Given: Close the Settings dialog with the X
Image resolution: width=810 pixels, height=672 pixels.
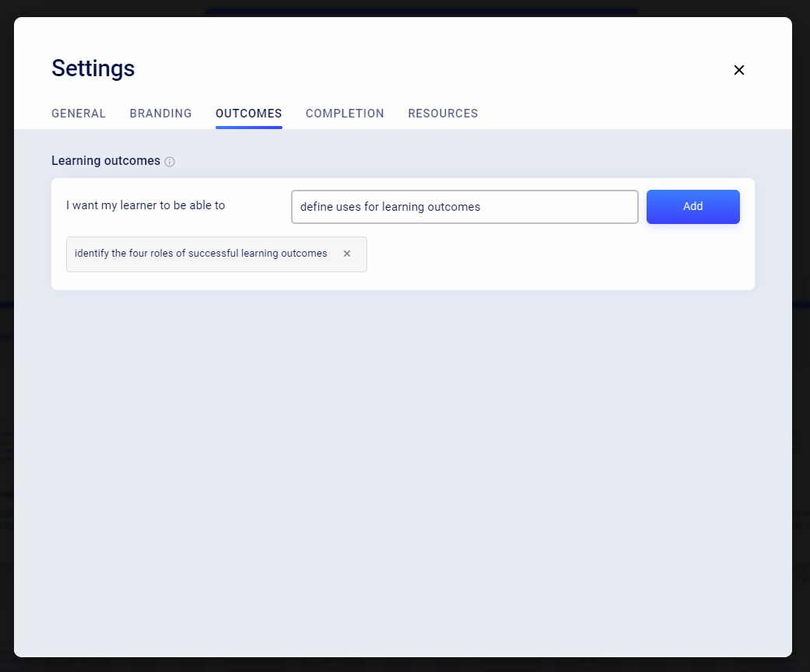Looking at the screenshot, I should pos(739,70).
